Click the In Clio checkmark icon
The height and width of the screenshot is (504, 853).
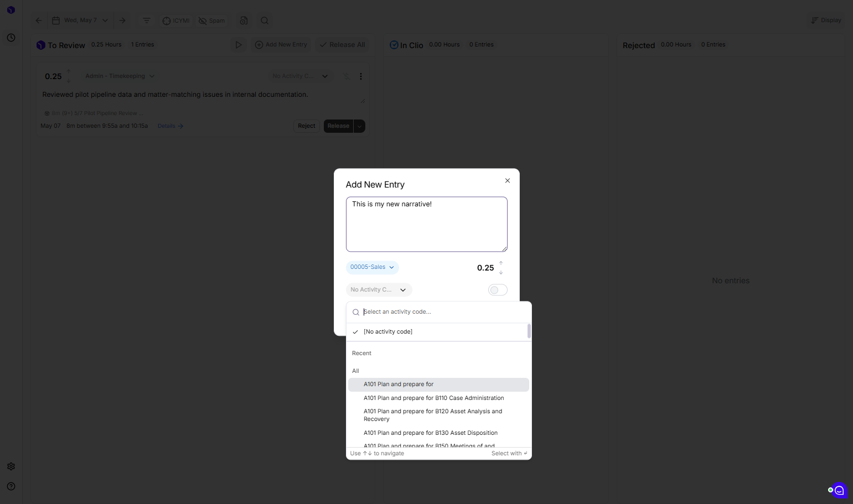[394, 45]
